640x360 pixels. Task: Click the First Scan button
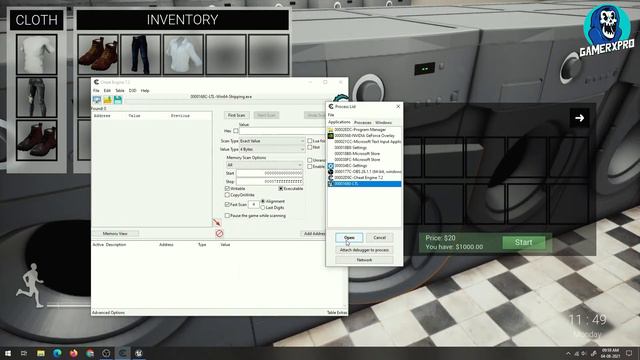tap(237, 115)
